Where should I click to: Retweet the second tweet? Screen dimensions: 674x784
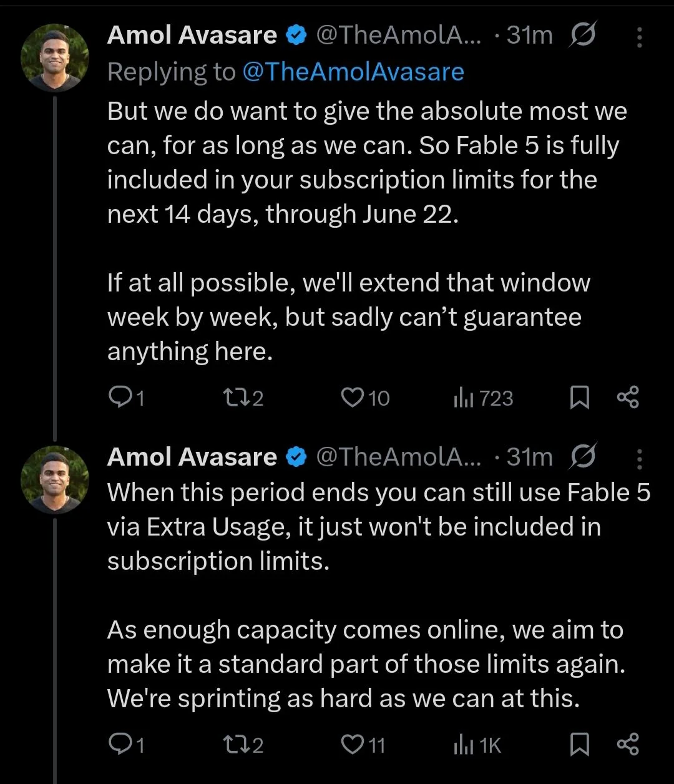pyautogui.click(x=243, y=744)
